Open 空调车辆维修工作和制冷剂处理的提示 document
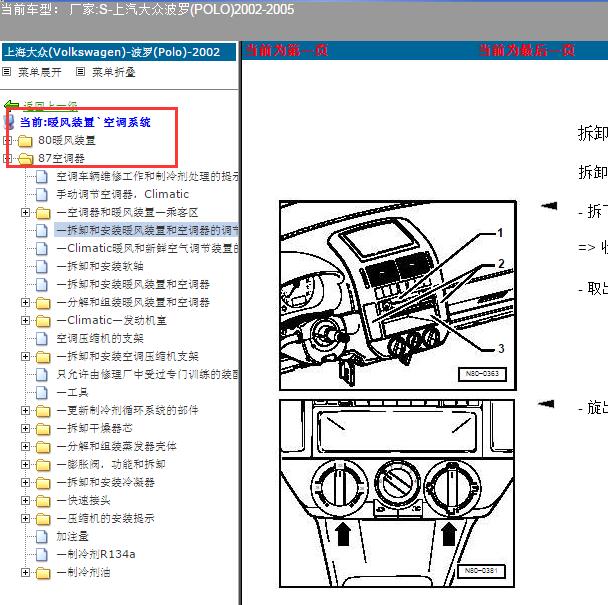The height and width of the screenshot is (605, 608). [x=147, y=176]
